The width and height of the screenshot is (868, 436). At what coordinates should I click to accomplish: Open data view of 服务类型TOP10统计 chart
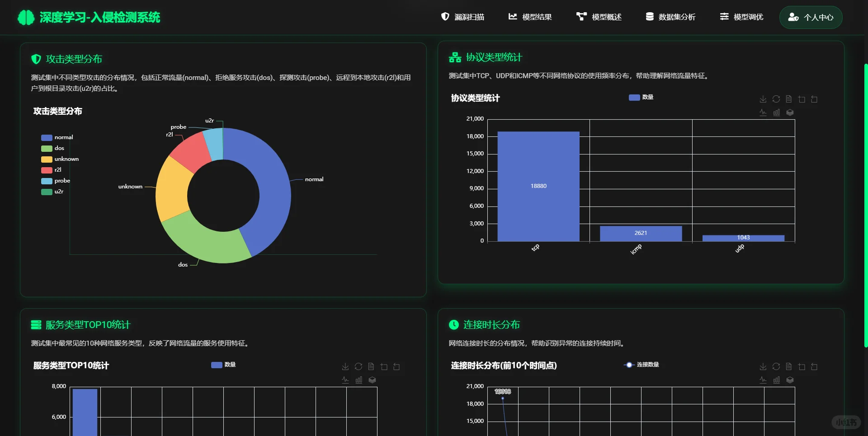371,366
